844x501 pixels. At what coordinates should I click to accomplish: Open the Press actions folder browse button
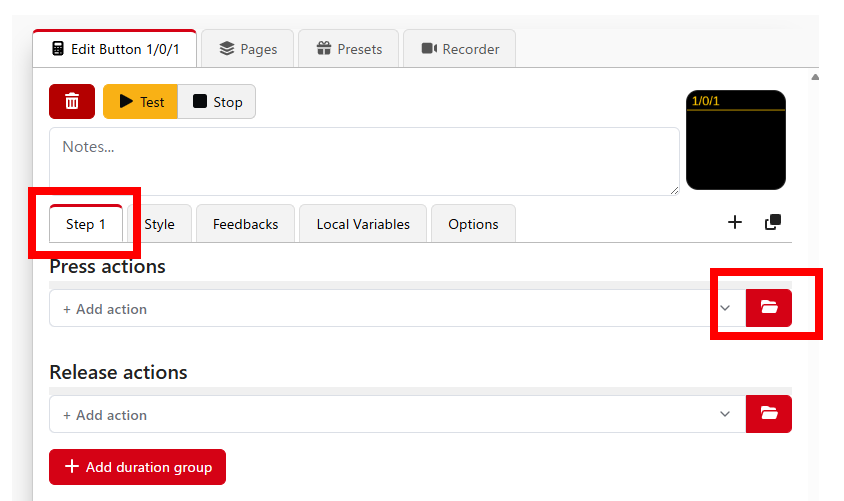tap(769, 308)
